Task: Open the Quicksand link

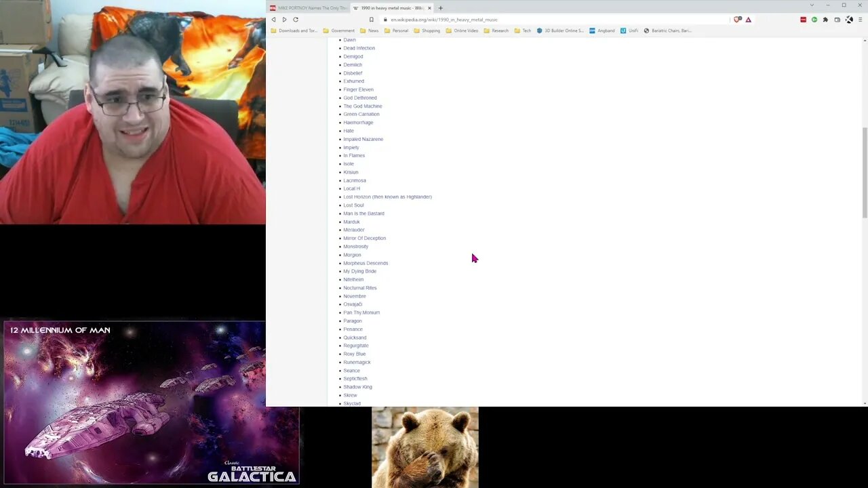Action: 355,338
